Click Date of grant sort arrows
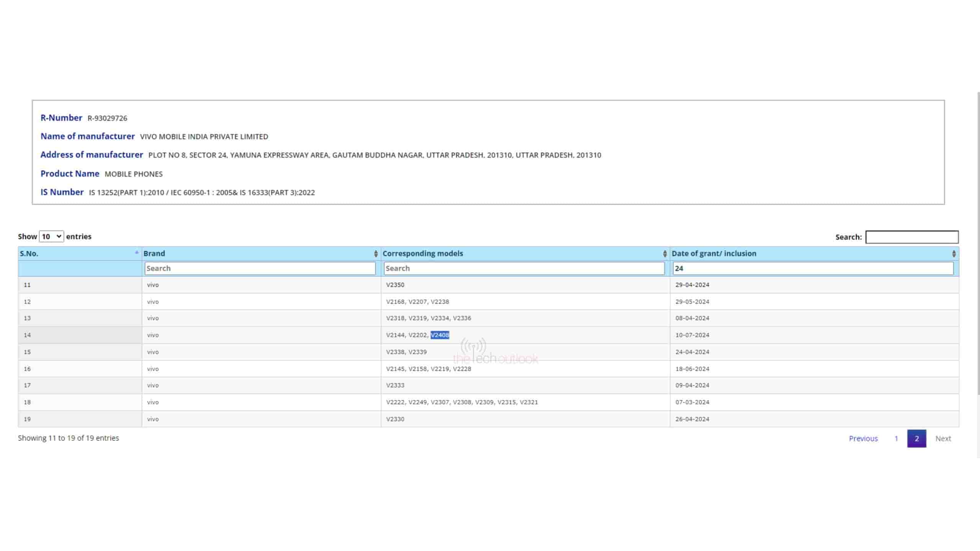Viewport: 980px width, 551px height. coord(954,254)
